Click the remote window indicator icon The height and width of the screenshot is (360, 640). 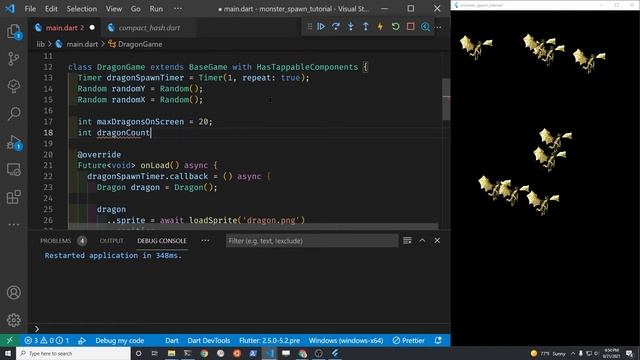[x=9, y=340]
